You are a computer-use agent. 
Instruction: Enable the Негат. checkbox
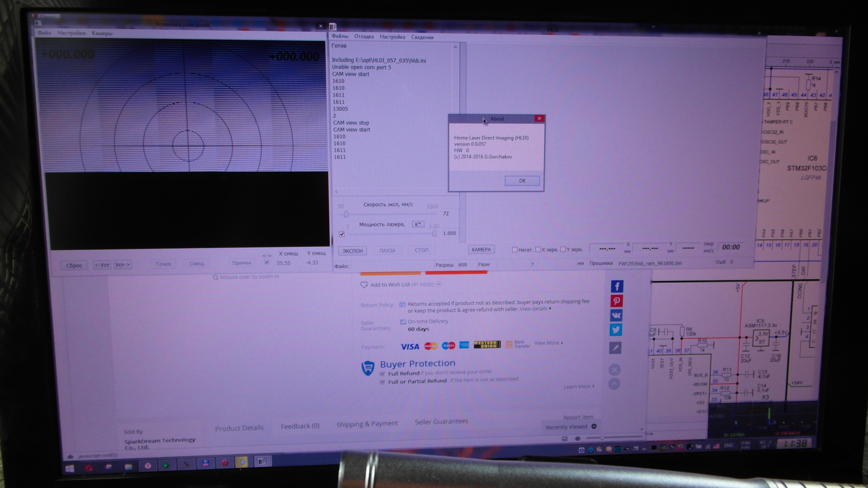click(x=514, y=249)
